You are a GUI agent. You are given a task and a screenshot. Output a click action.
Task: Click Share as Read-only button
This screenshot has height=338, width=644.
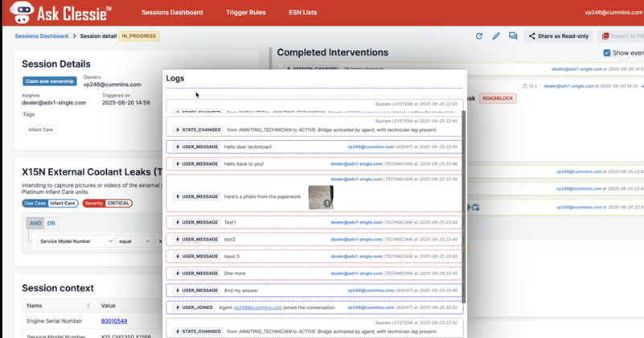tap(559, 36)
